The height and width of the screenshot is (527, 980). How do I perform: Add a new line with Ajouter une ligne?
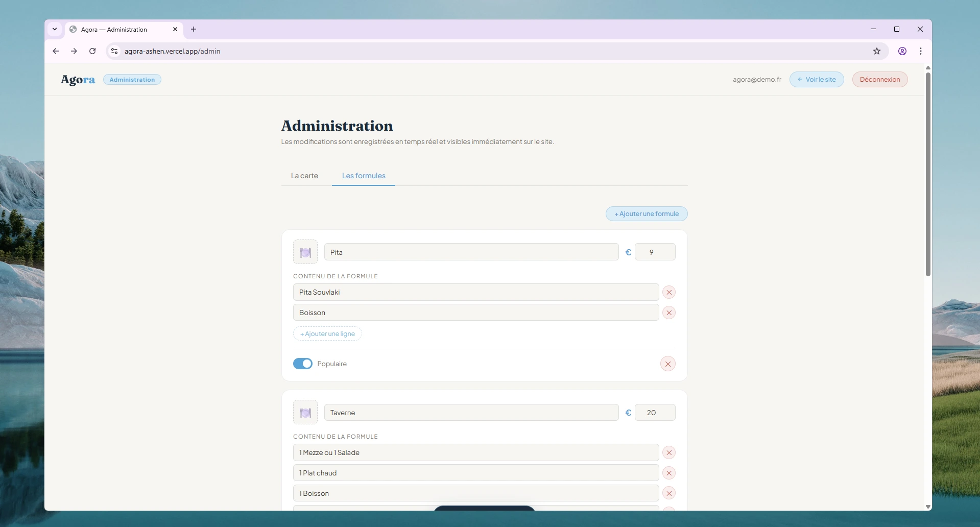coord(327,333)
